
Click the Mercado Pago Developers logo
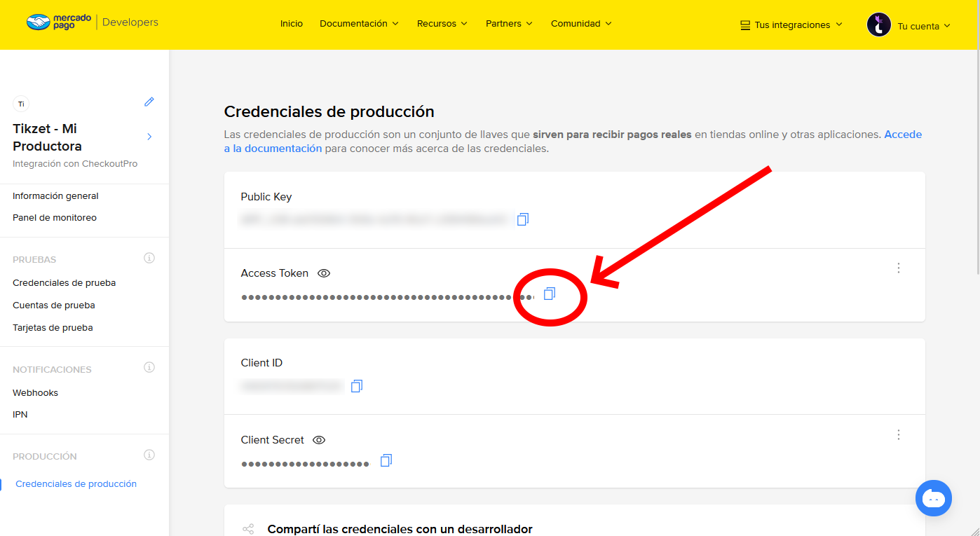tap(93, 22)
